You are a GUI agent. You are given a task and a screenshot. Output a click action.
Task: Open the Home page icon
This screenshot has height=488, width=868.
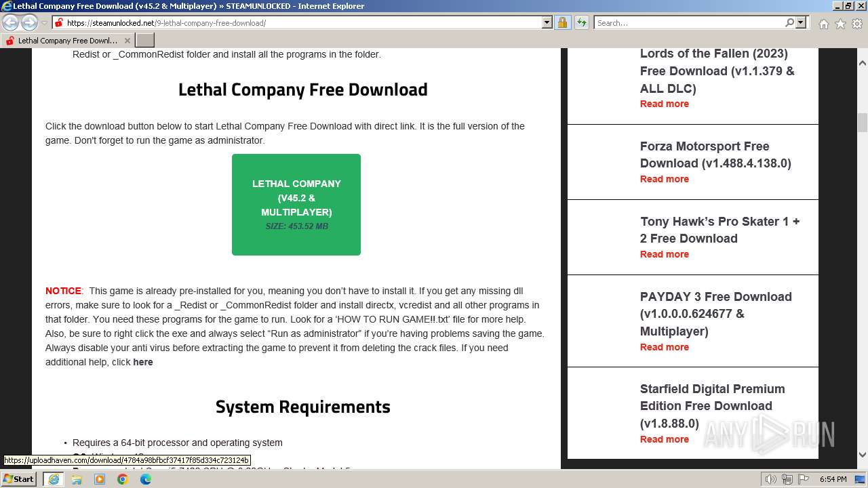[823, 24]
